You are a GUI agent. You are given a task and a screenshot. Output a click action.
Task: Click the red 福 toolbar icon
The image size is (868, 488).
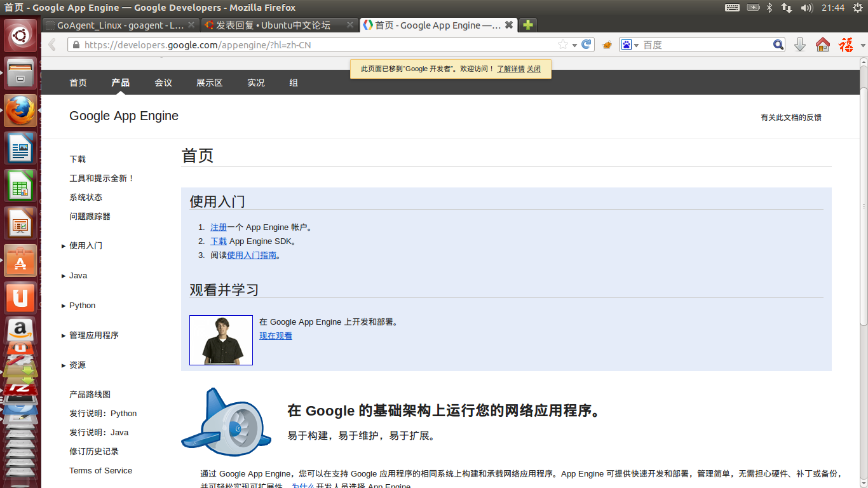(846, 44)
